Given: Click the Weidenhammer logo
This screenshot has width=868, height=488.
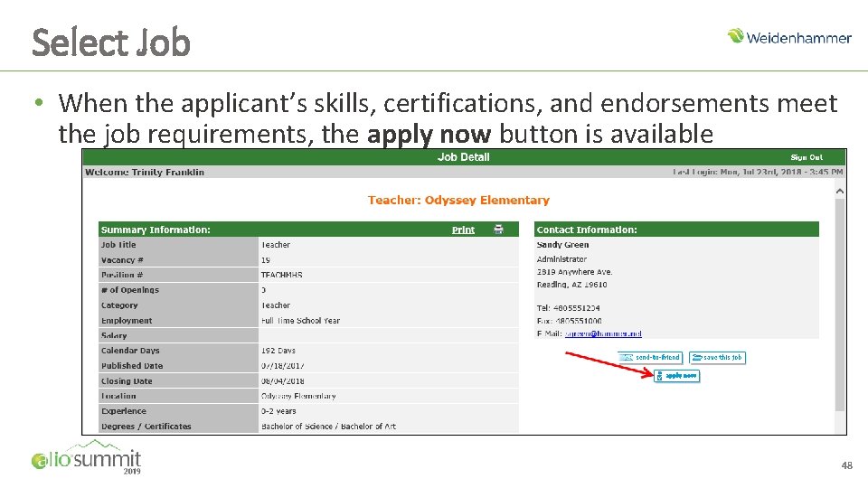Looking at the screenshot, I should pos(789,37).
